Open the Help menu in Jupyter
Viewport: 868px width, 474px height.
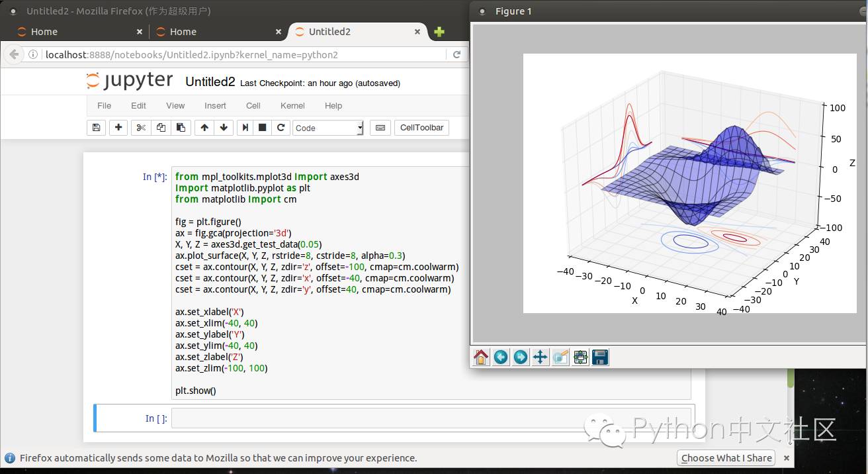pos(333,105)
